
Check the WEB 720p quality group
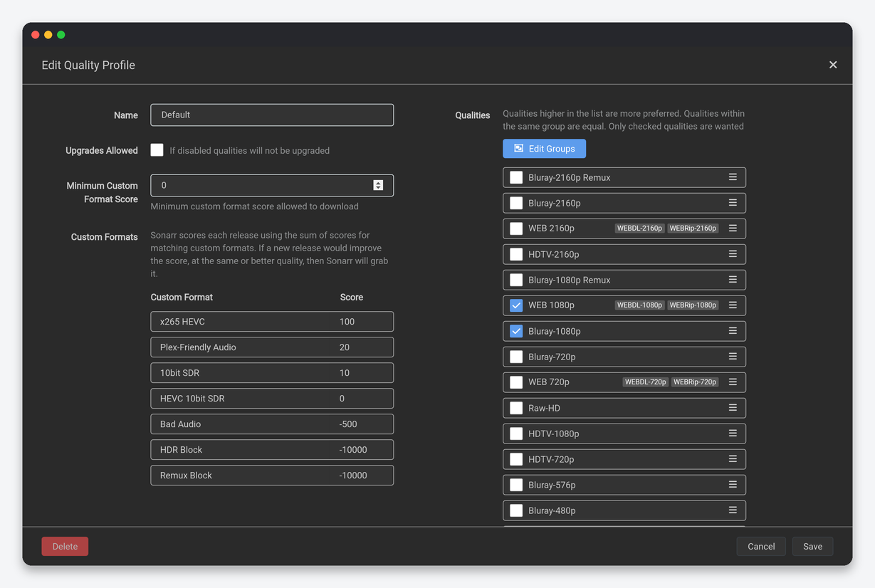pos(516,382)
